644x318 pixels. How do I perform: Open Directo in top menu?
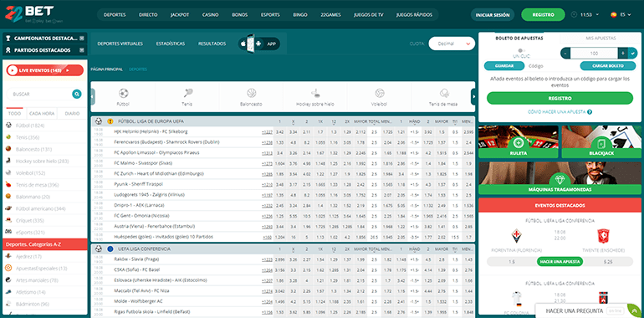pyautogui.click(x=148, y=15)
